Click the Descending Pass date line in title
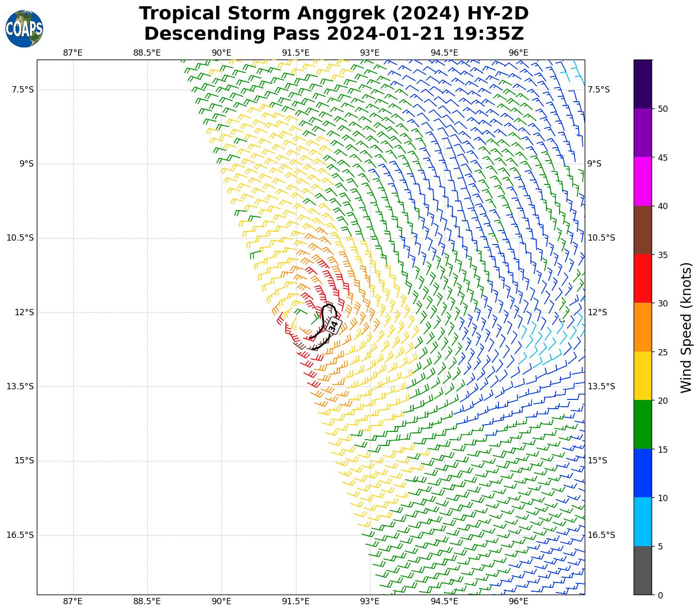700x612 pixels. pos(334,34)
